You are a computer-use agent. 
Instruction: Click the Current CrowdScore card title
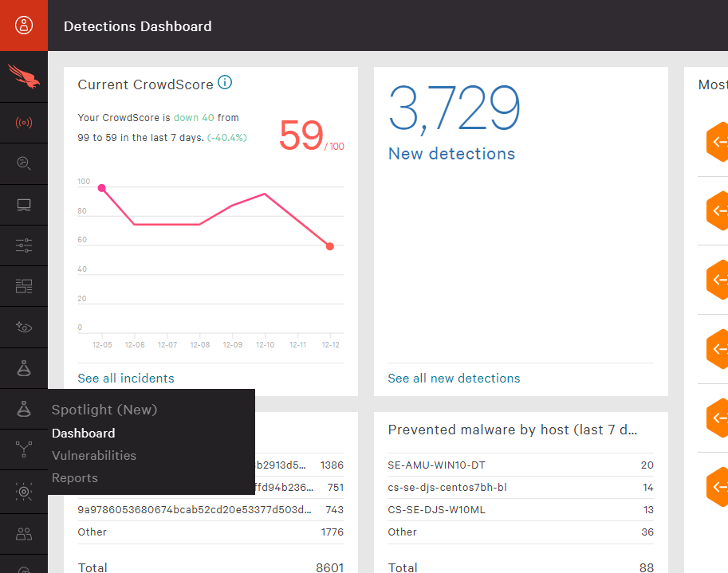coord(145,84)
